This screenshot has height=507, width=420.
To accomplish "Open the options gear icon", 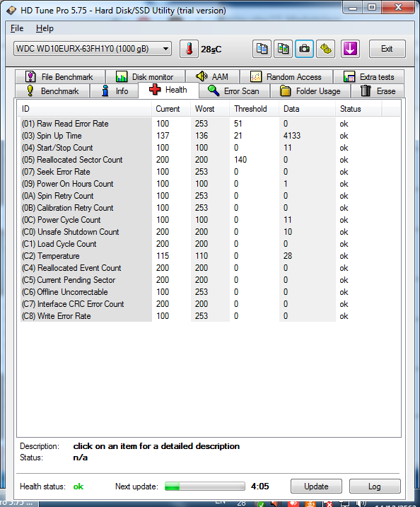I will click(x=325, y=49).
